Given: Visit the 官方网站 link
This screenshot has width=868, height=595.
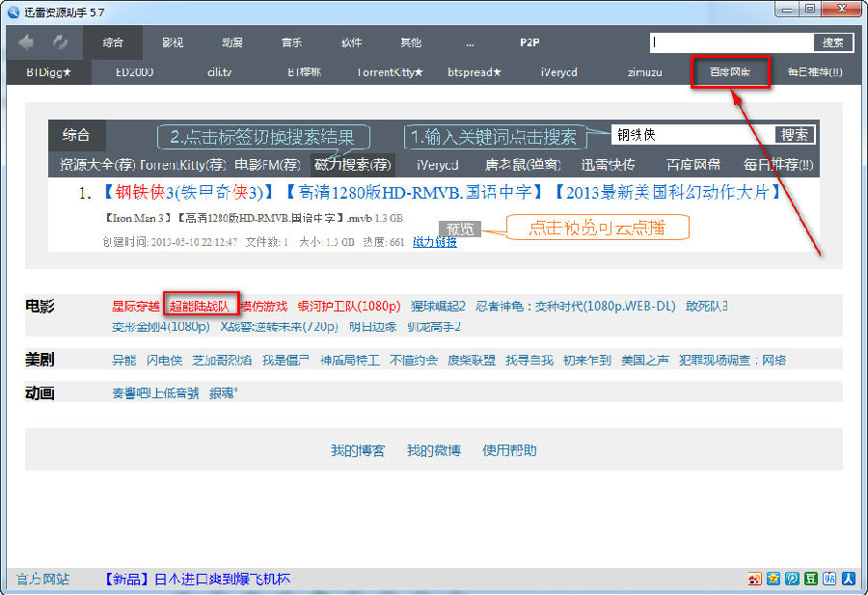Looking at the screenshot, I should click(x=42, y=579).
